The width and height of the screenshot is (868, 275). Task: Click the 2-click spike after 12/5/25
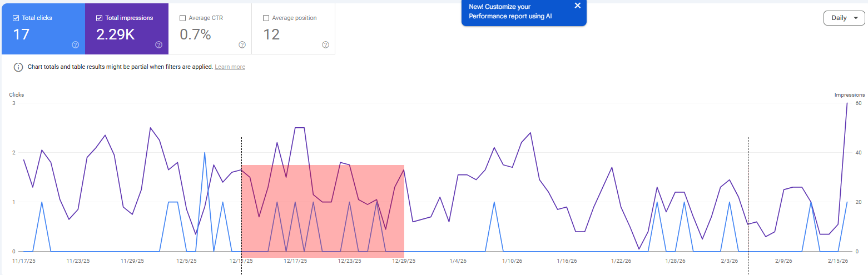tap(205, 153)
